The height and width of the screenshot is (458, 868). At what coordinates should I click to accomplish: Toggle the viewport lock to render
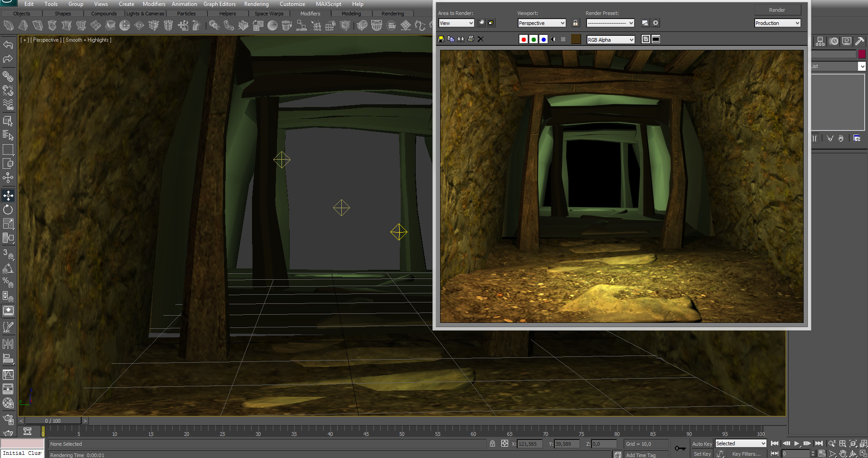[x=575, y=23]
